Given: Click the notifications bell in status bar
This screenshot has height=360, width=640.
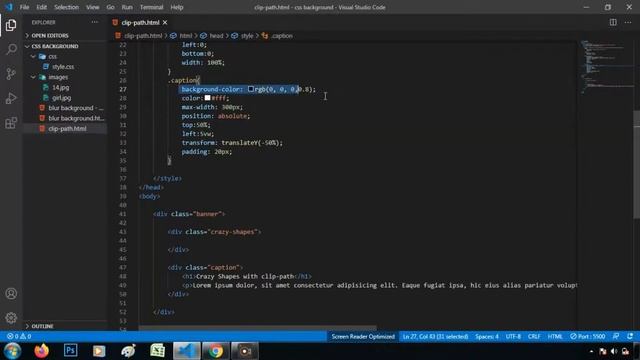Looking at the screenshot, I should tap(630, 336).
